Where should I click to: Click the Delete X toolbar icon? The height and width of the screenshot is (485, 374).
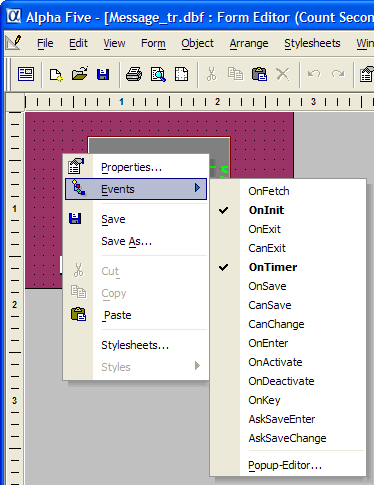tap(283, 74)
